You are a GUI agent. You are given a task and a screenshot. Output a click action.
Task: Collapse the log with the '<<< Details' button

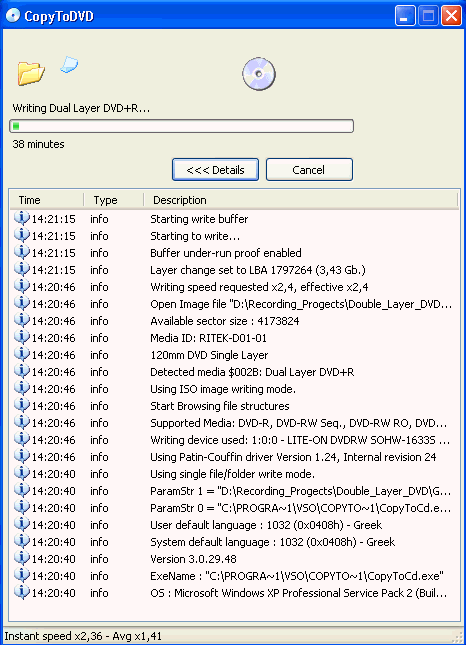pyautogui.click(x=216, y=169)
